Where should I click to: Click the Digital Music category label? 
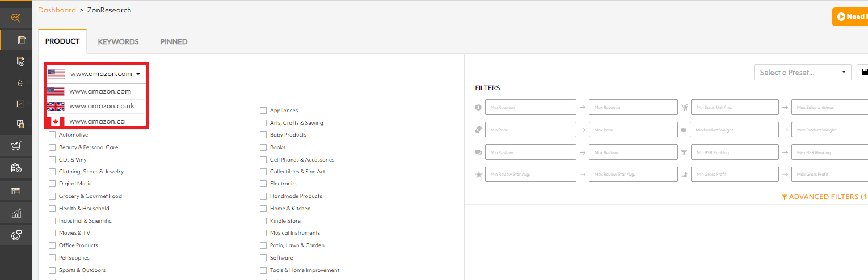pos(75,184)
